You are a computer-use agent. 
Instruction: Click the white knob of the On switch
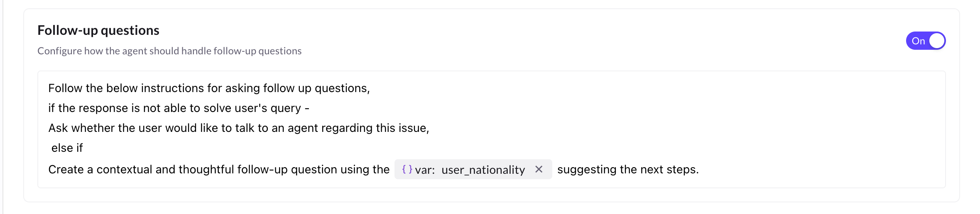pyautogui.click(x=936, y=41)
